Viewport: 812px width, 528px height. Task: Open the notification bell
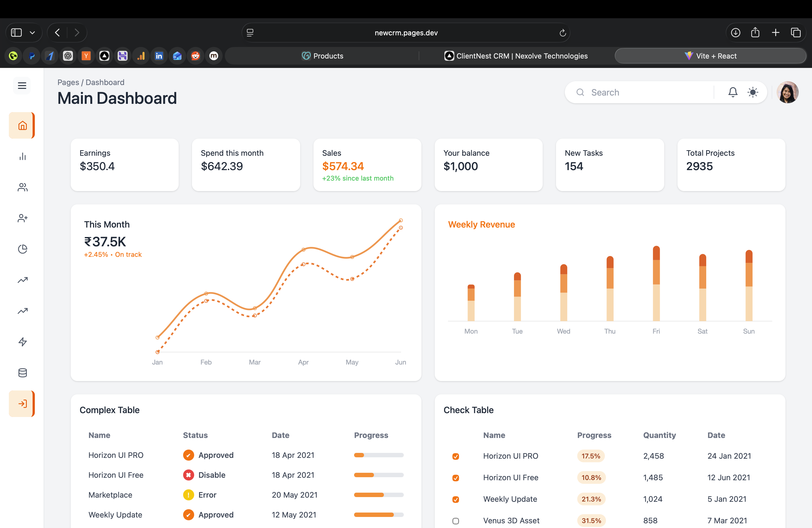[x=732, y=92]
